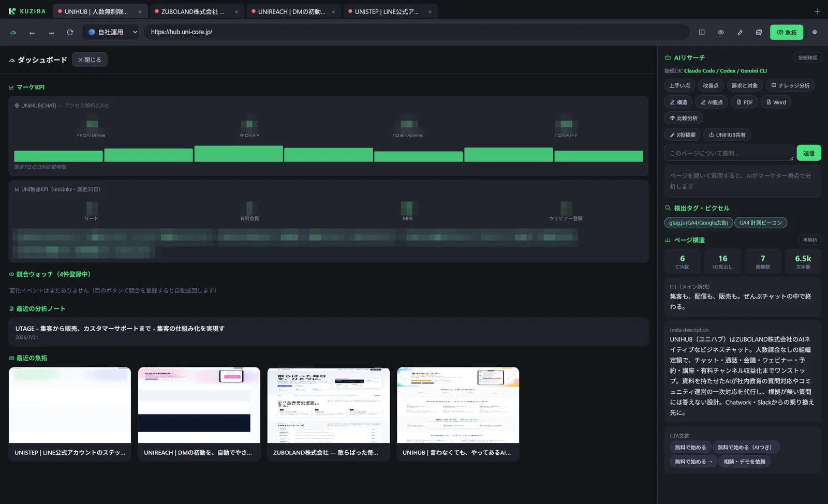Close the dashboard with 閉じる
The height and width of the screenshot is (504, 828).
coord(90,60)
